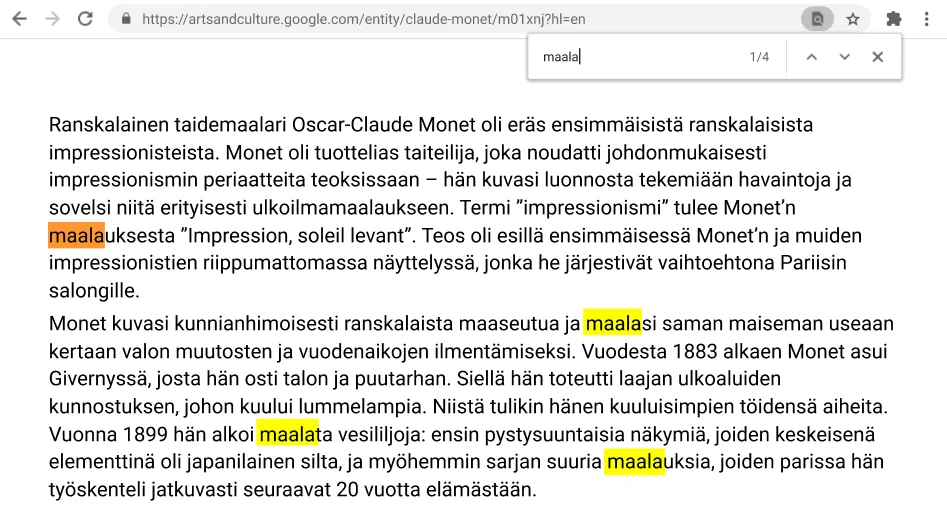Click the year 1899
Image resolution: width=947 pixels, height=532 pixels.
[x=145, y=434]
